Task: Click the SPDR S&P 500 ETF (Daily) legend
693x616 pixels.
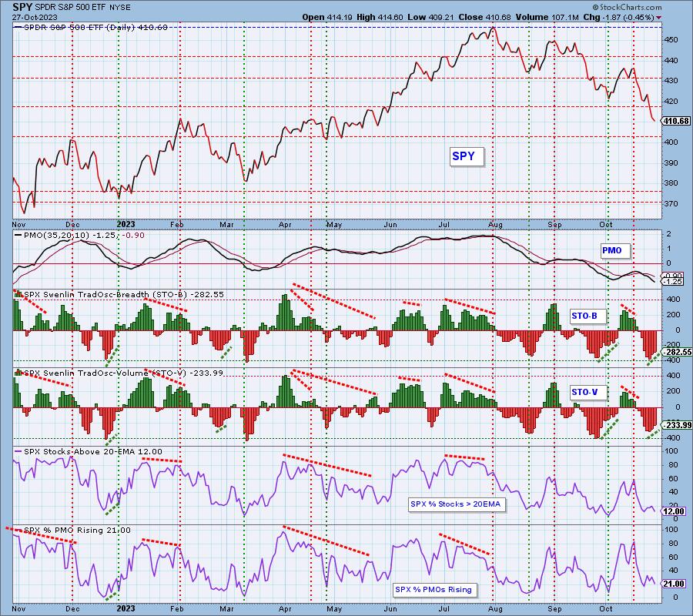Action: tap(92, 28)
